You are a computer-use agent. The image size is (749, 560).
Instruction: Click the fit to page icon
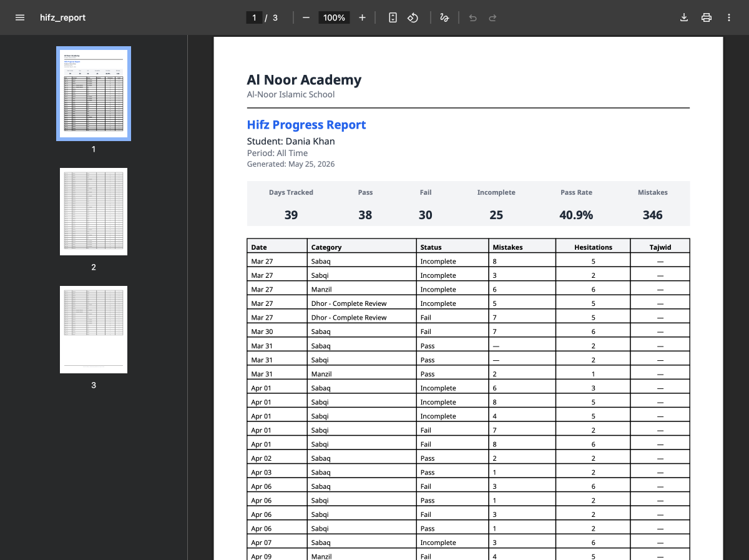(x=393, y=17)
